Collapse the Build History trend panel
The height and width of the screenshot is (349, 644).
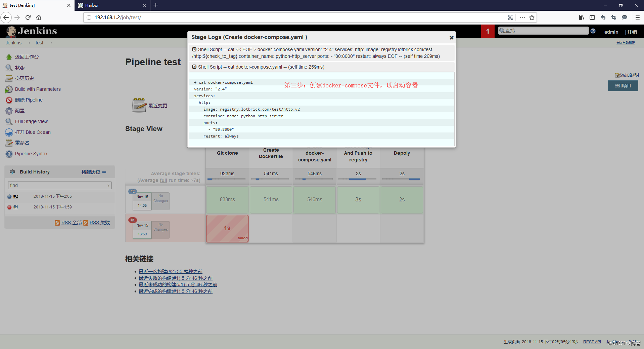(x=104, y=172)
